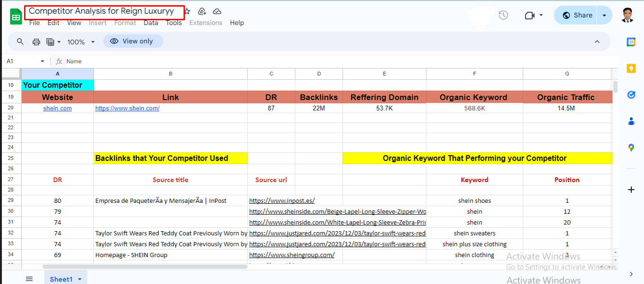Image resolution: width=644 pixels, height=284 pixels.
Task: Hide the side panel with bottom chevron
Action: [631, 274]
